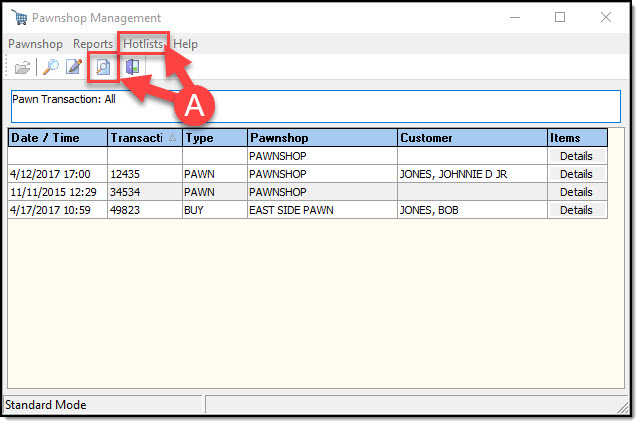Click the exit door toolbar icon
This screenshot has width=640, height=425.
(x=132, y=67)
